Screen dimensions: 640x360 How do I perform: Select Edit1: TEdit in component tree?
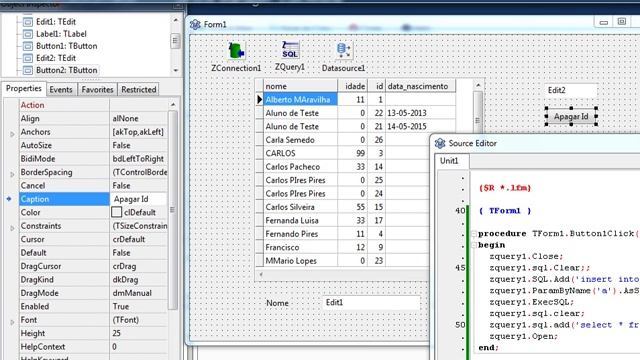pyautogui.click(x=56, y=22)
